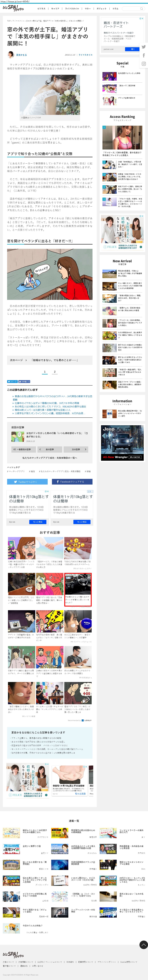Click 開く button in 婚活 ad
This screenshot has width=148, height=980.
(133, 49)
